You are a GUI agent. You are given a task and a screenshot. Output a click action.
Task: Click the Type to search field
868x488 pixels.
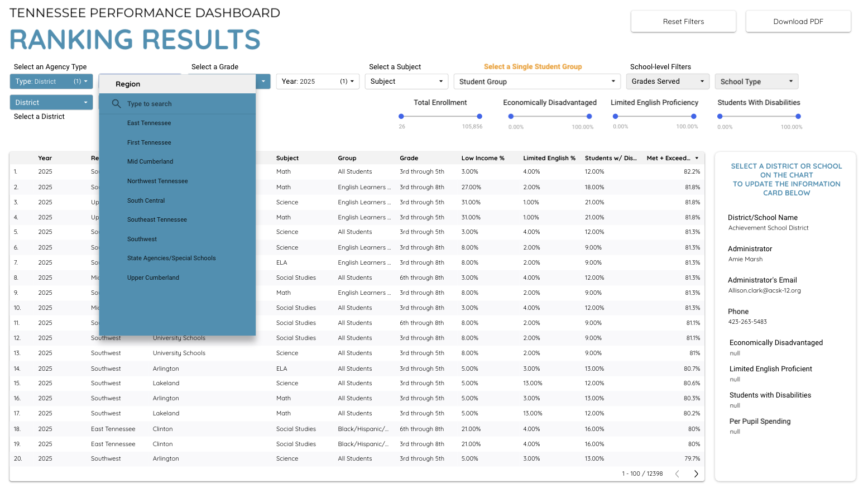click(x=178, y=104)
